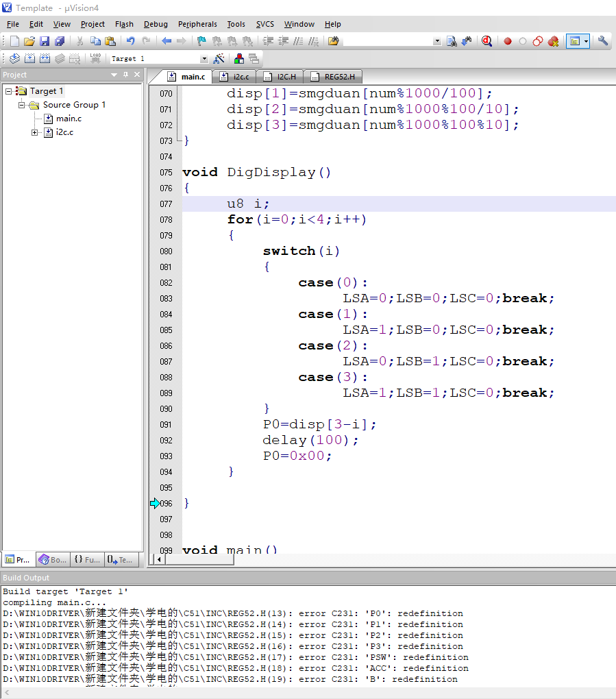Click the 'P0': redefinition error line
Viewport: 616px width, 699px height.
pyautogui.click(x=233, y=614)
